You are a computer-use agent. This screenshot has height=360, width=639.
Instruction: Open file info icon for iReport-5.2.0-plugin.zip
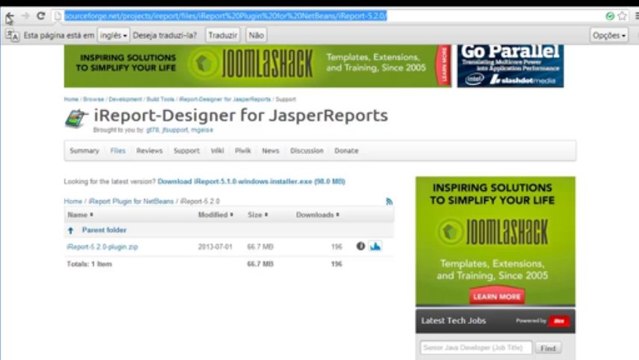pos(360,246)
